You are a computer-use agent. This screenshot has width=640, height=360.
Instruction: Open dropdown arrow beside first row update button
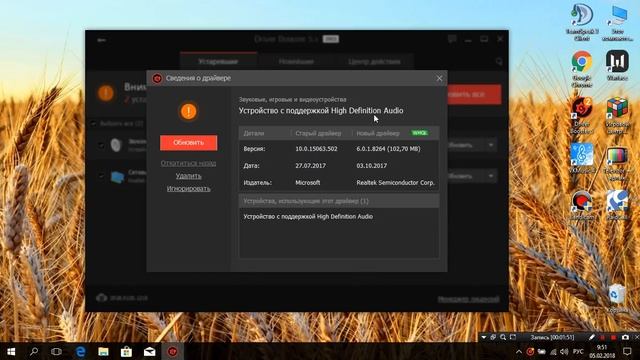click(491, 145)
